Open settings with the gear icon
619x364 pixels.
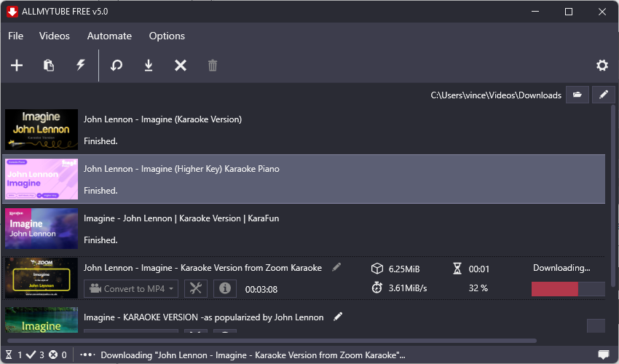tap(602, 66)
